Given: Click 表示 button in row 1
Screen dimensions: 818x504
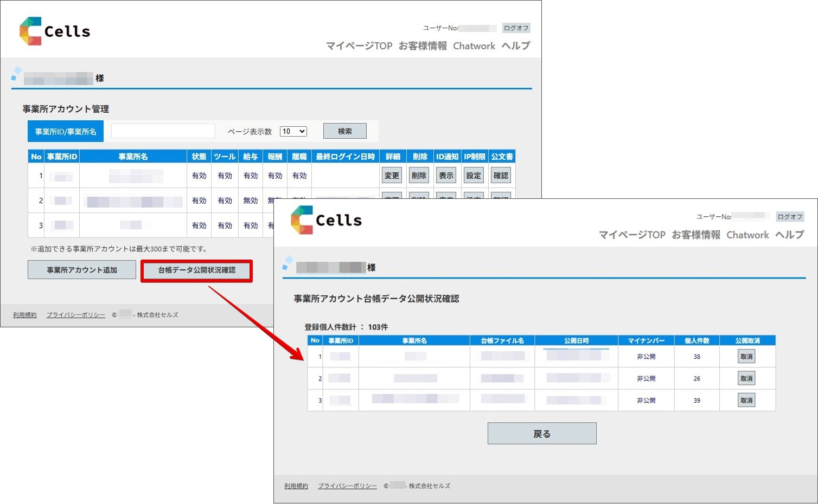Looking at the screenshot, I should [x=446, y=176].
